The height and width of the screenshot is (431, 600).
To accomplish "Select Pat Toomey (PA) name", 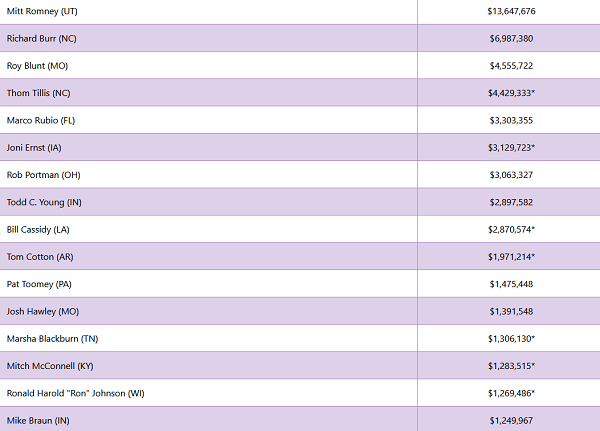I will [x=39, y=284].
